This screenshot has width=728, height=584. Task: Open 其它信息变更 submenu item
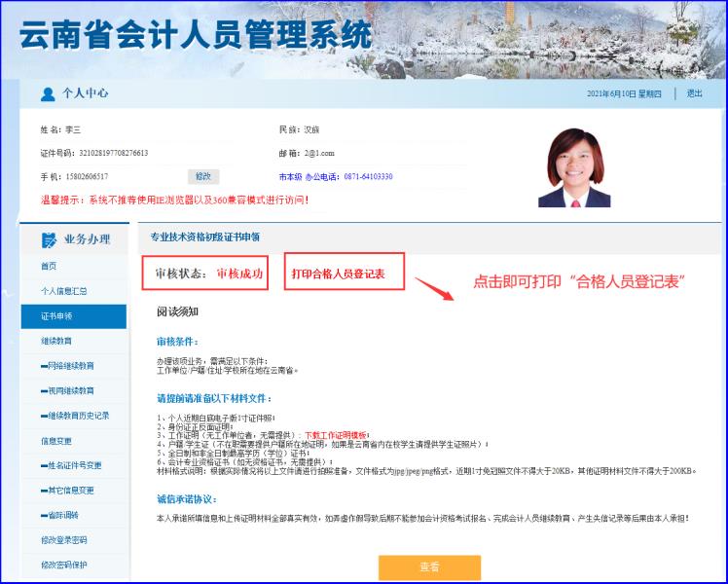pyautogui.click(x=67, y=490)
